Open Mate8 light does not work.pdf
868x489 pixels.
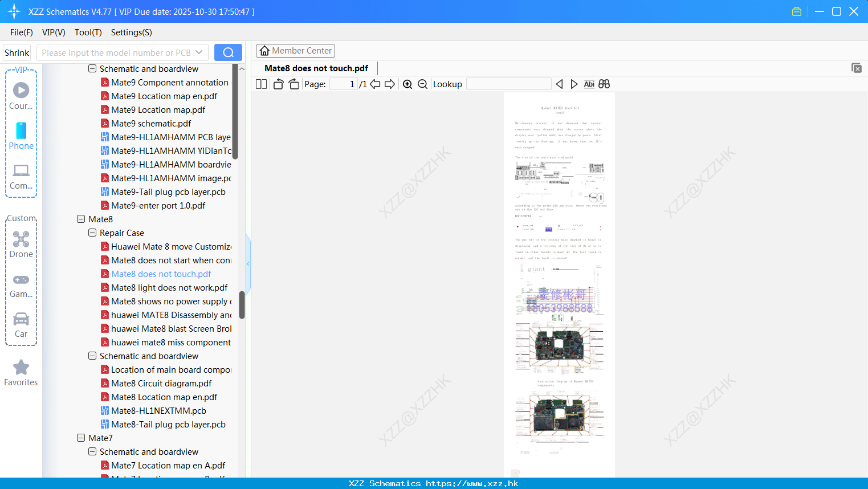[x=169, y=287]
